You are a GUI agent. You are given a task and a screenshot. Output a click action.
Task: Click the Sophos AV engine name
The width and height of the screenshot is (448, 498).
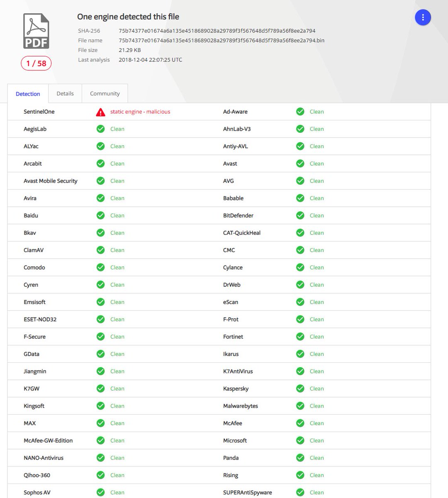(x=37, y=493)
